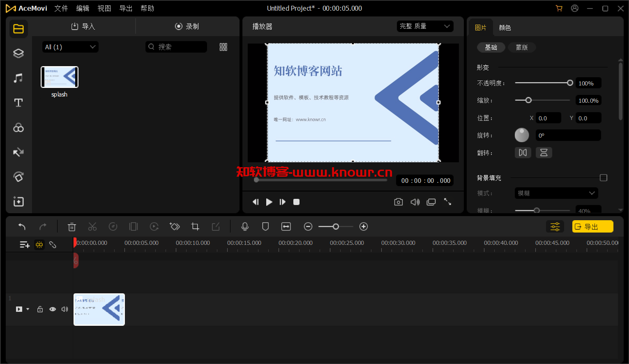This screenshot has width=629, height=364.
Task: Switch to the 颜色 tab
Action: point(505,28)
